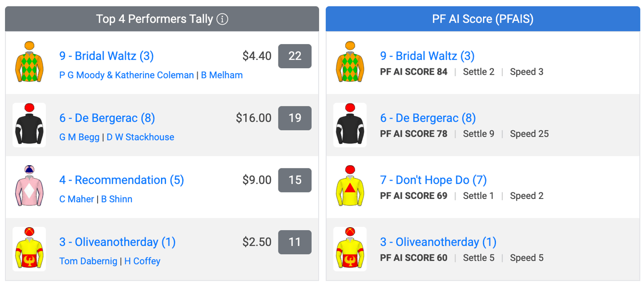Click Bridal Waltz silks in the PF AI Score panel

point(350,62)
